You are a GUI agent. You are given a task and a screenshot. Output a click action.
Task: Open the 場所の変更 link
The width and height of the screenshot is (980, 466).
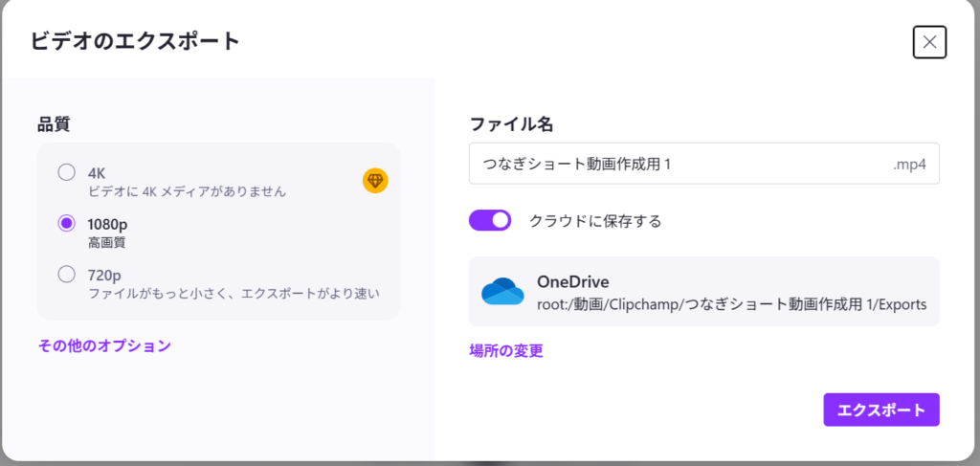click(x=506, y=351)
